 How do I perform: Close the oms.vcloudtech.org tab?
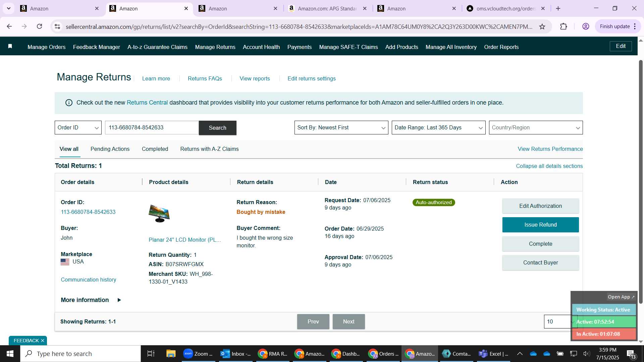point(543,8)
